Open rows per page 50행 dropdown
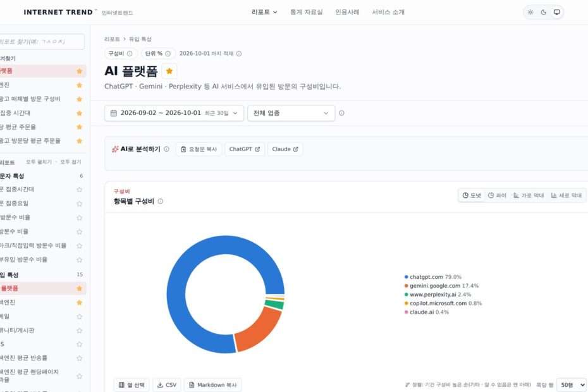 (x=572, y=385)
